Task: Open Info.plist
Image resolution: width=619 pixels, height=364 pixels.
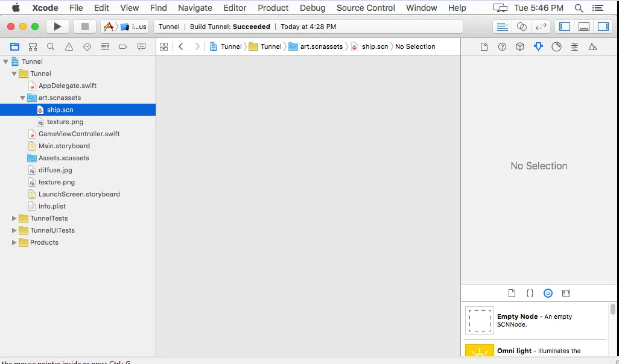Action: [x=78, y=206]
